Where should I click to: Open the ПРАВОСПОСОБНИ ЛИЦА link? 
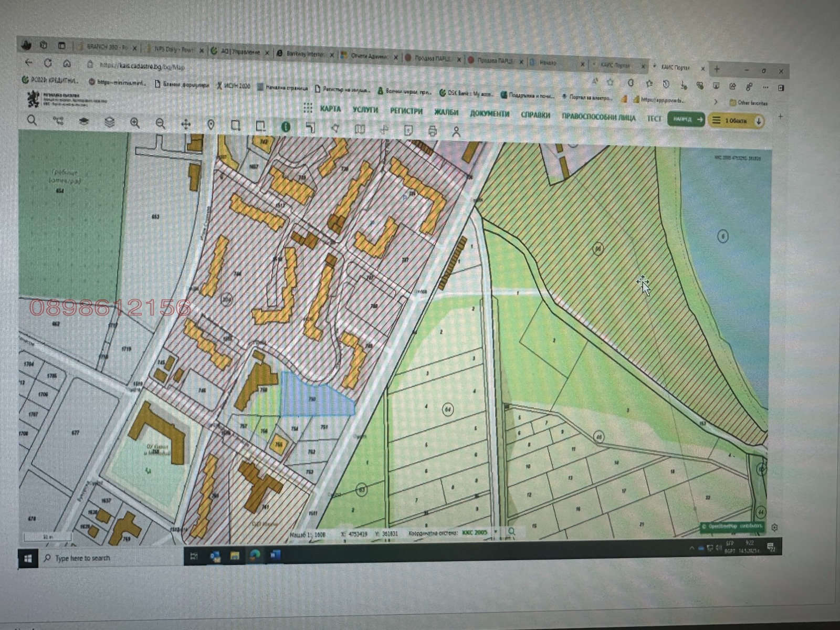(x=598, y=117)
